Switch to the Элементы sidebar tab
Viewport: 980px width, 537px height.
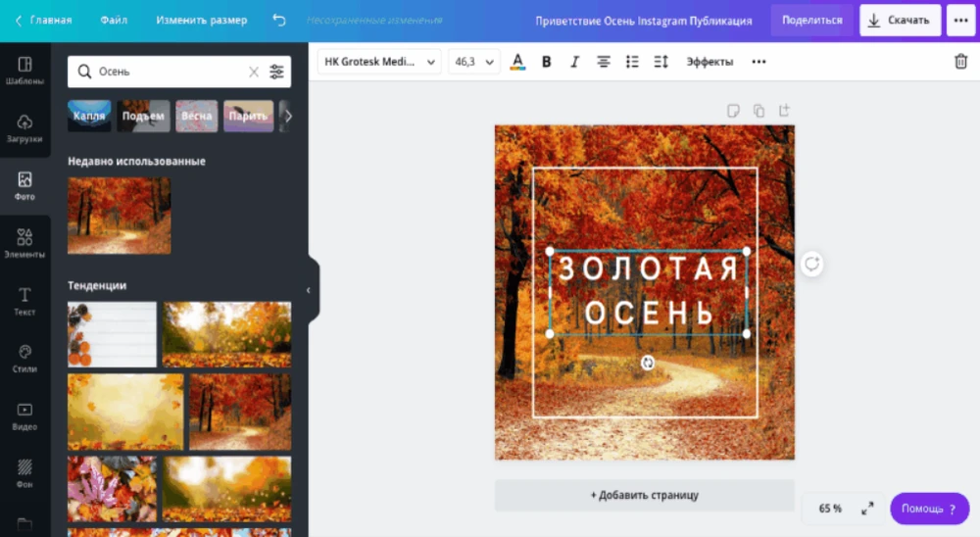tap(24, 243)
